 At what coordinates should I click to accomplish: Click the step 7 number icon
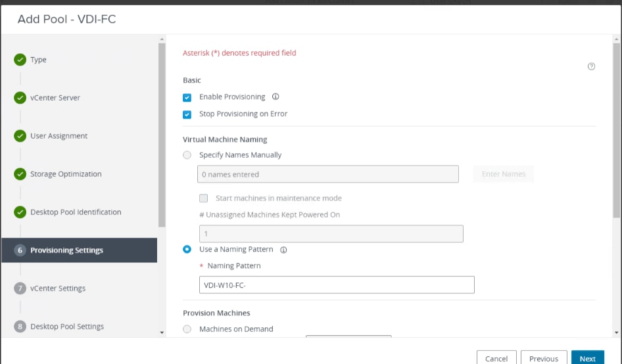[20, 288]
